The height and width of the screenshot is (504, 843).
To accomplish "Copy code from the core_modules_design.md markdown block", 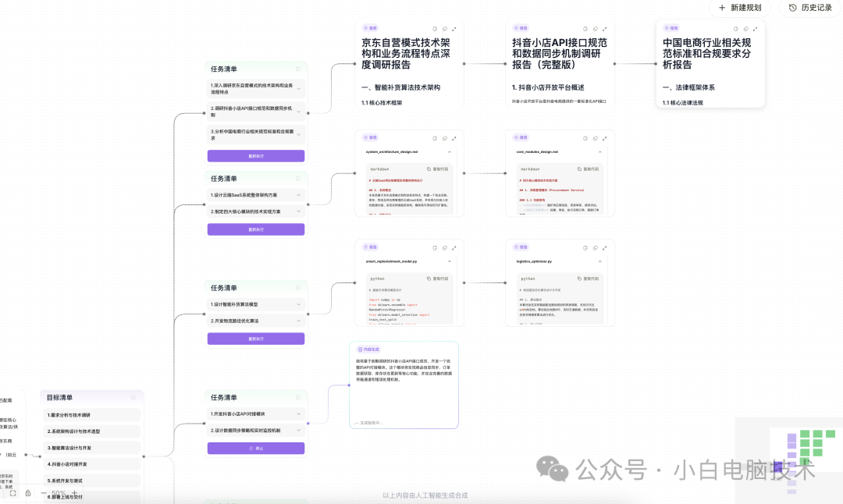I will (x=589, y=169).
